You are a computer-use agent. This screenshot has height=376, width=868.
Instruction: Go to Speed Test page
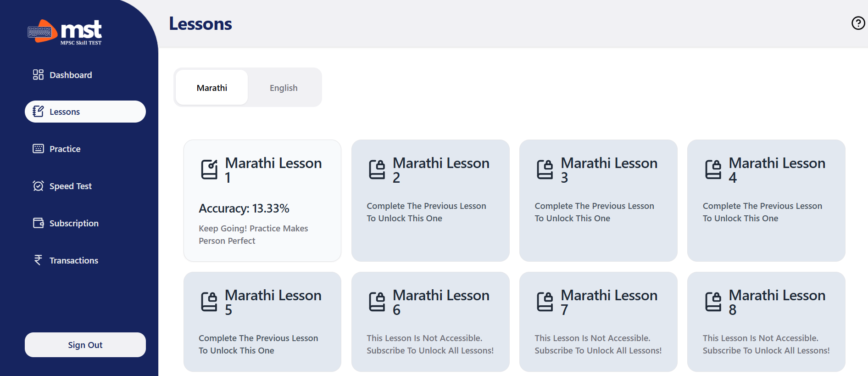(71, 186)
